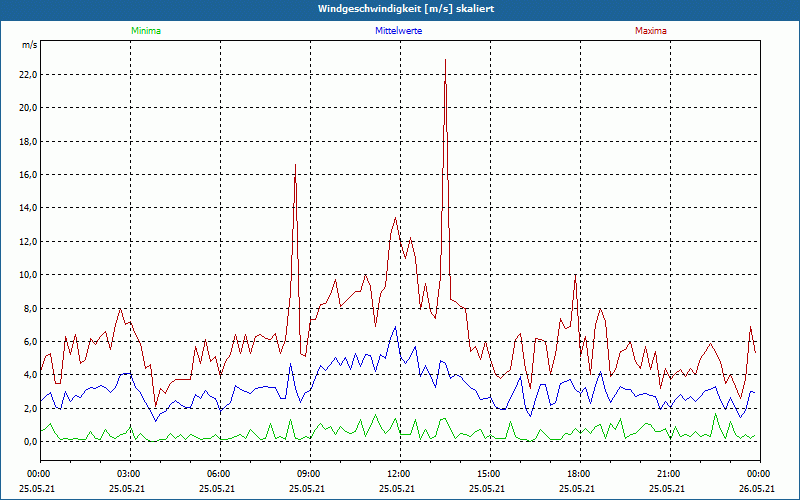Select the blue Mittelwerte legend label
Viewport: 800px width, 500px height.
coord(399,31)
